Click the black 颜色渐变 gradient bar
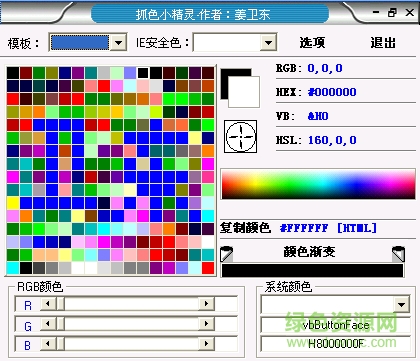Screen dimensions: 420x361 pos(312,270)
